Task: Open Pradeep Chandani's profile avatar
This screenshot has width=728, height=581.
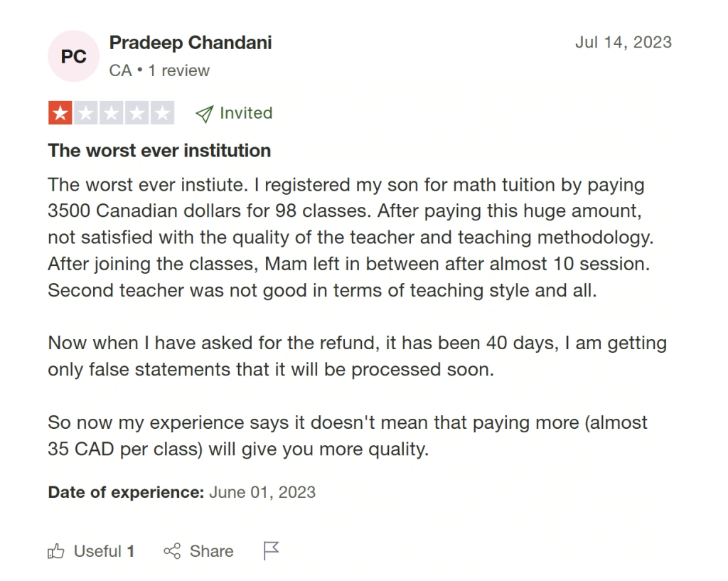Action: tap(74, 55)
